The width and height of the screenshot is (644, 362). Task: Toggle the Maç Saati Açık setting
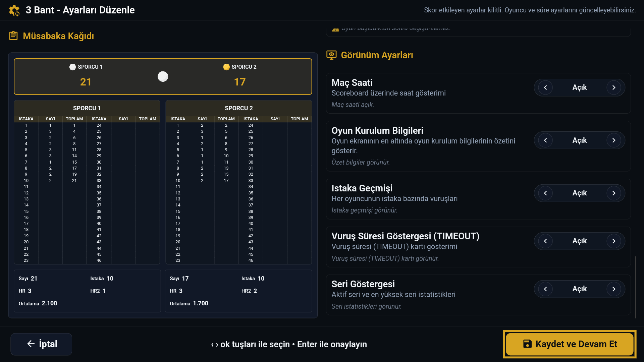(580, 87)
